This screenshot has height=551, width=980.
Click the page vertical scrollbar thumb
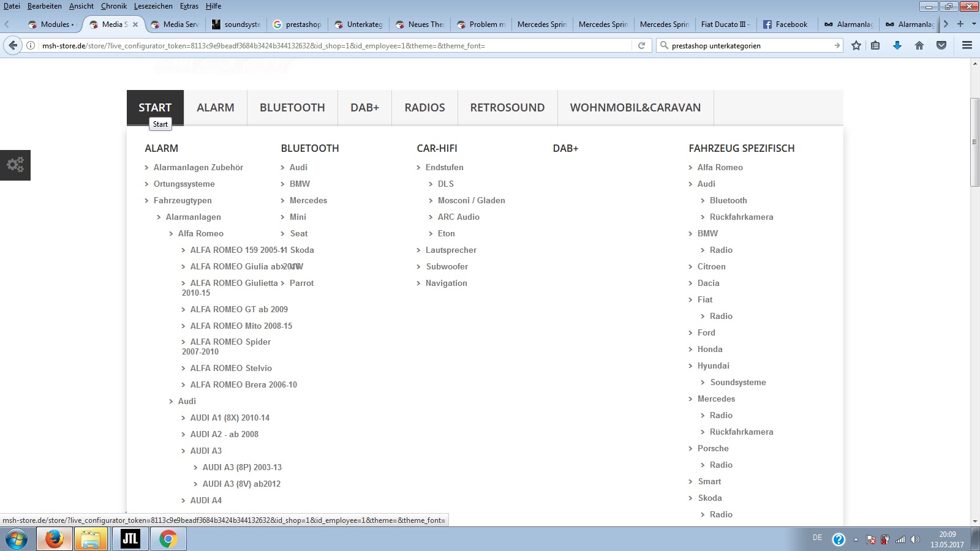coord(974,142)
